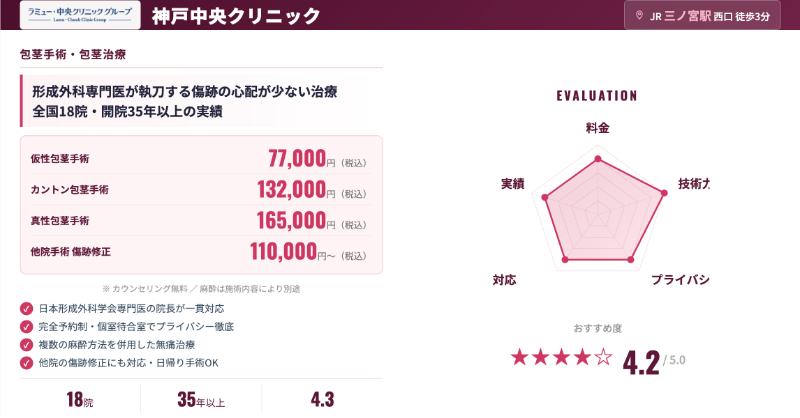Select the カントン包茎手術 price row
The width and height of the screenshot is (800, 418).
click(x=201, y=189)
